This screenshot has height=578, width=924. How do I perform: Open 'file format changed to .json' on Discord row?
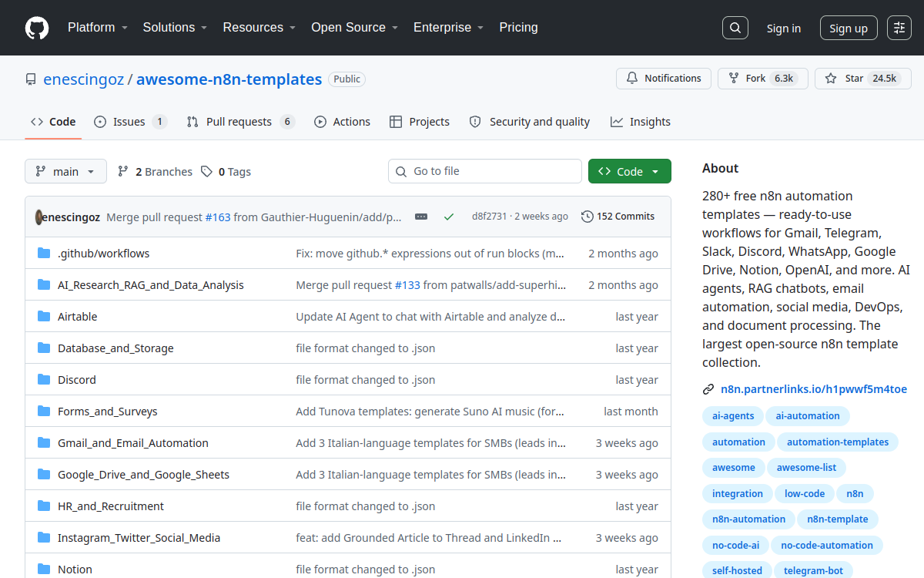[x=366, y=380]
